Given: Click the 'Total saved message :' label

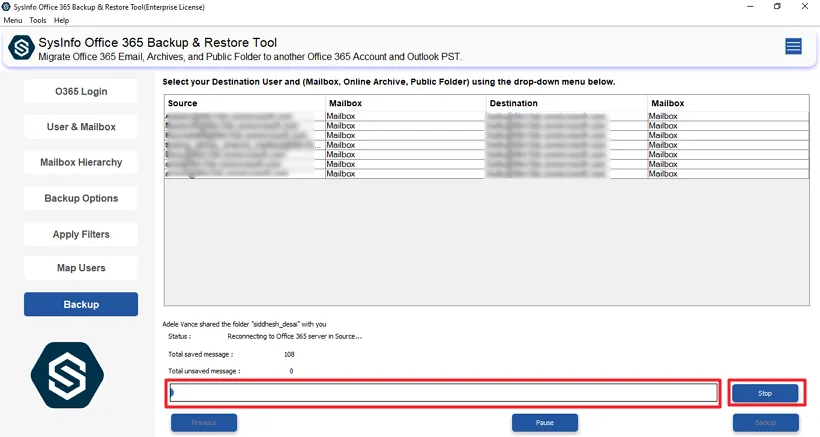Looking at the screenshot, I should [200, 354].
